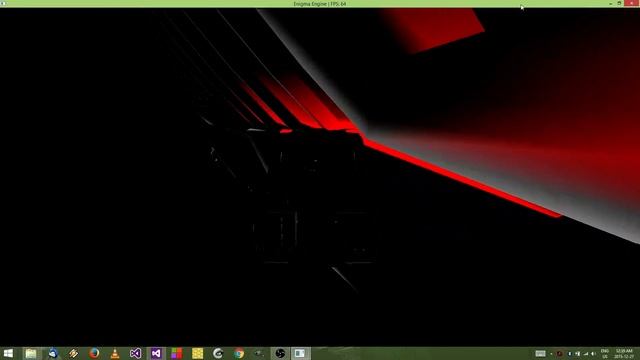Switch to the solid purple Visual Studio icon
The width and height of the screenshot is (640, 360).
[156, 353]
